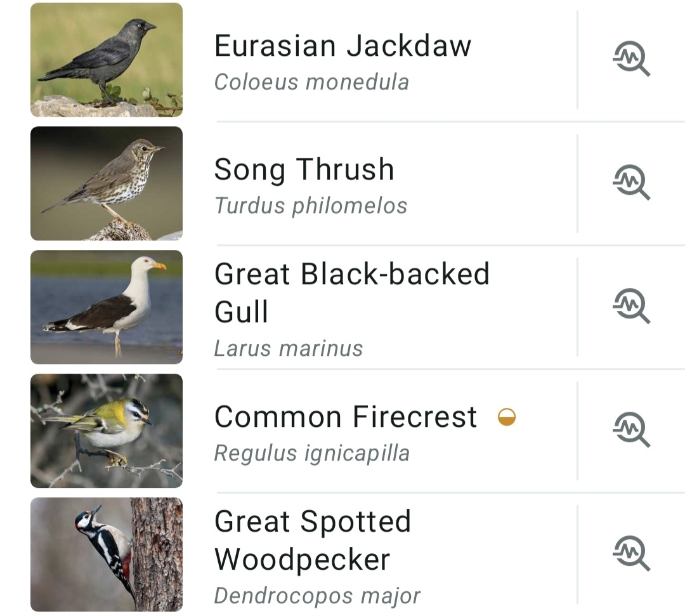View the Great Black-backed Gull photo

click(x=107, y=307)
